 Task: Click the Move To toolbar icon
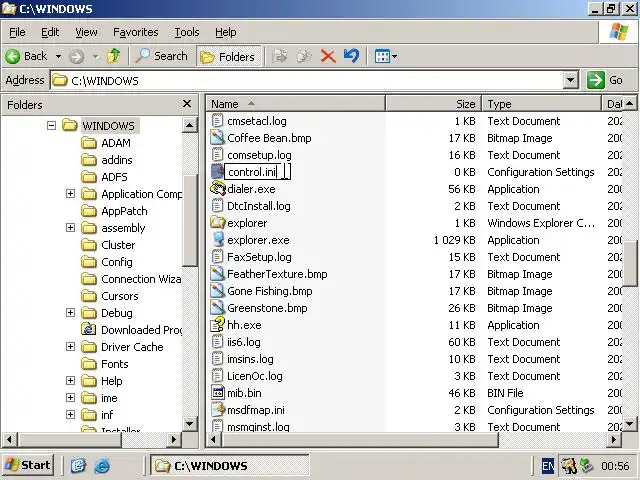coord(280,56)
